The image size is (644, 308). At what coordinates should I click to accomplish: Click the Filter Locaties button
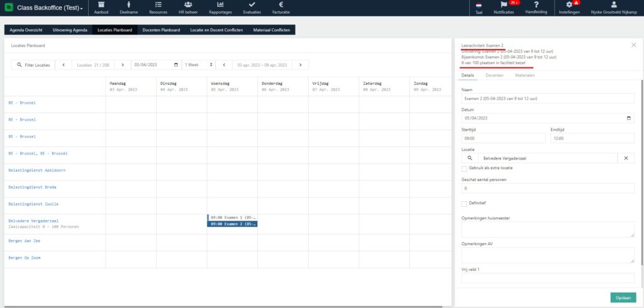pos(33,65)
